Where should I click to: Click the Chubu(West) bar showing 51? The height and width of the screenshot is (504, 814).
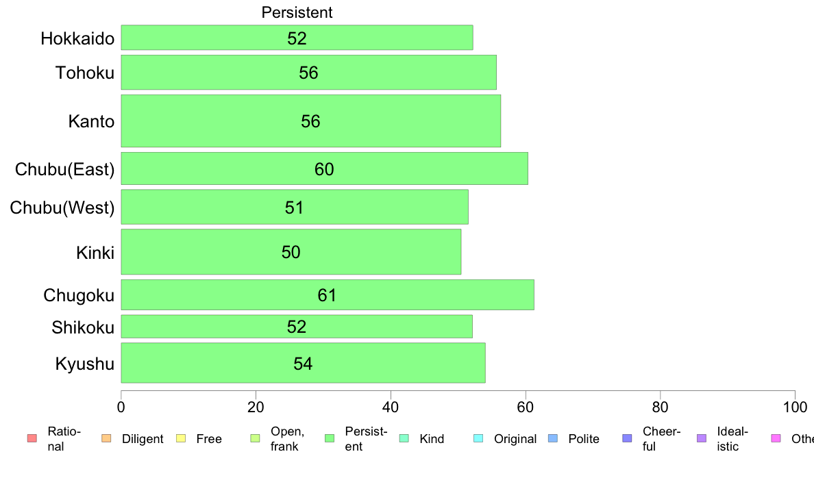coord(295,207)
